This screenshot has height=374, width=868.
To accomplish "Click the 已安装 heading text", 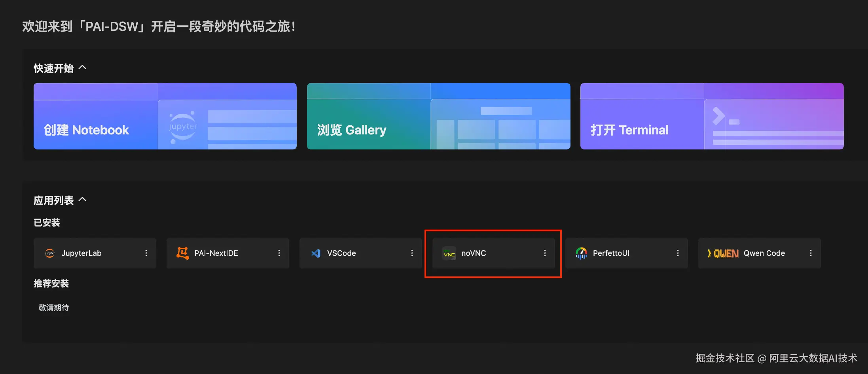I will [47, 223].
